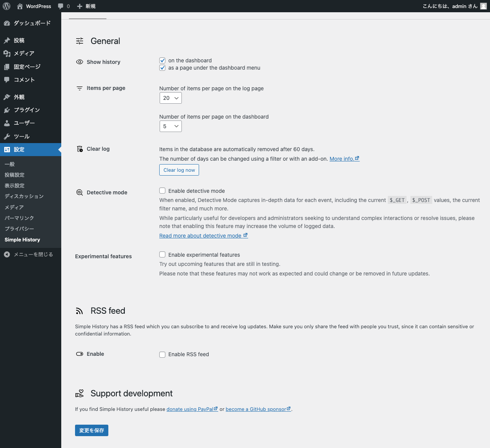Click the 新規 plus button
This screenshot has height=448, width=490.
(87, 6)
